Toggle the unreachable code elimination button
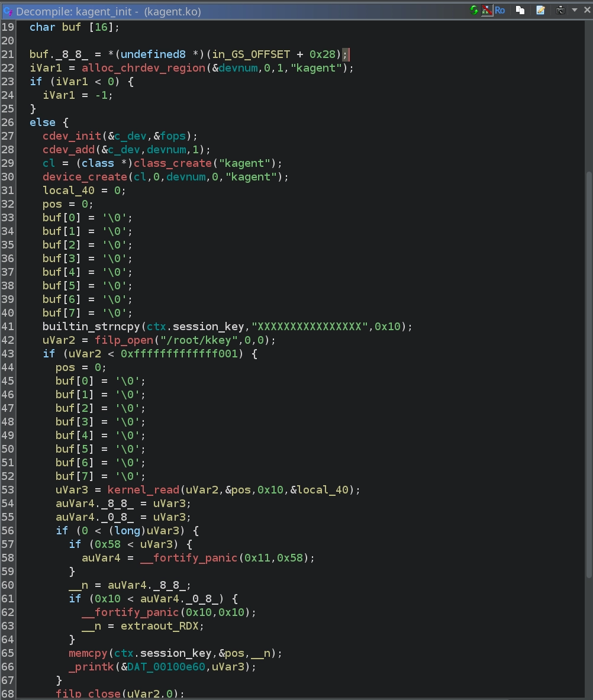 [487, 10]
